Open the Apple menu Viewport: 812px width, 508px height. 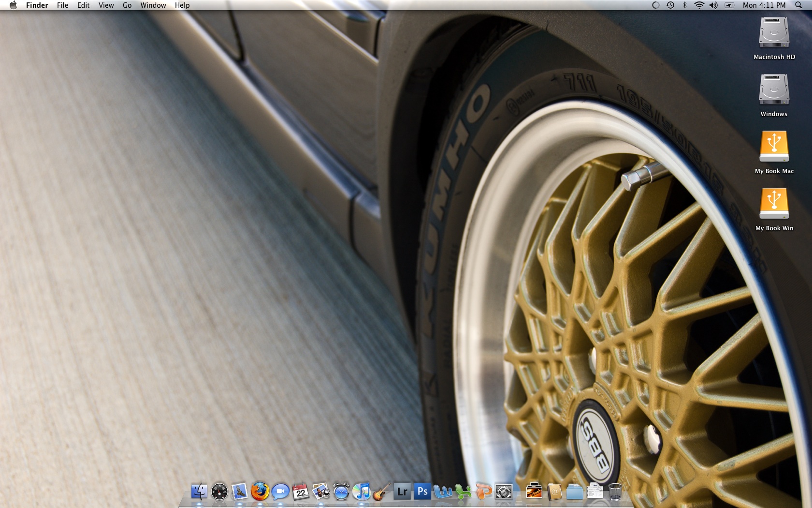13,5
